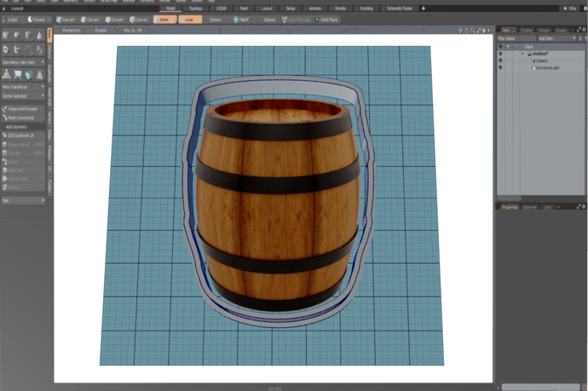Hide the Directional Light item
This screenshot has width=588, height=391.
coord(500,68)
